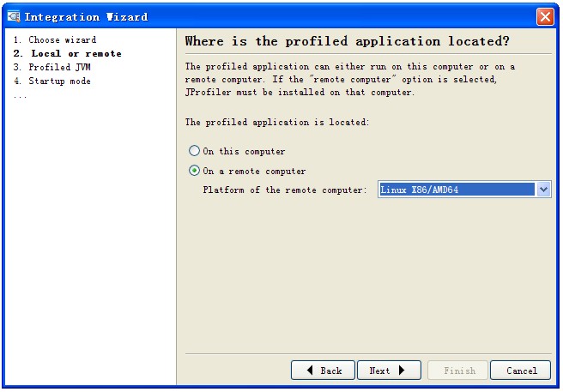Click the "Integration Wizard" title bar text

(x=86, y=16)
